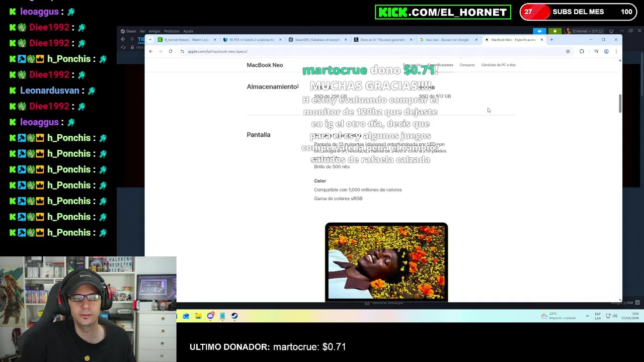View site information icon beside URL
644x362 pixels.
182,51
